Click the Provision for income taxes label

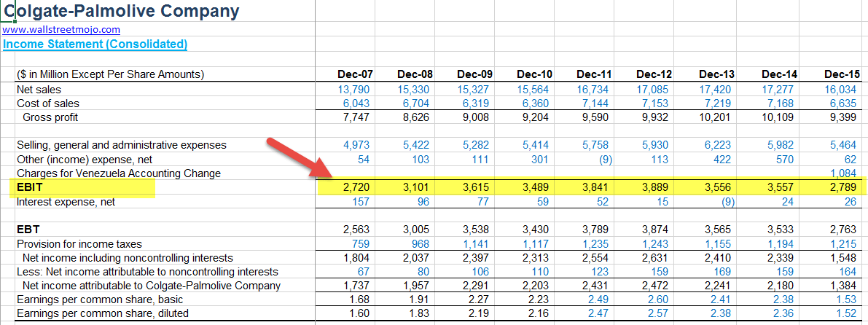coord(79,243)
